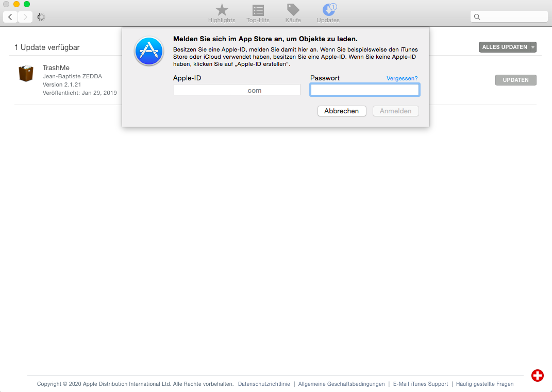552x392 pixels.
Task: Click the Version 2.1.21 text
Action: pos(62,84)
